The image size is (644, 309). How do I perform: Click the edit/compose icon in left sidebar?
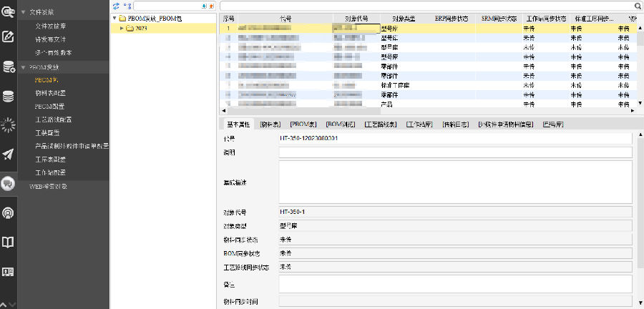tap(9, 36)
